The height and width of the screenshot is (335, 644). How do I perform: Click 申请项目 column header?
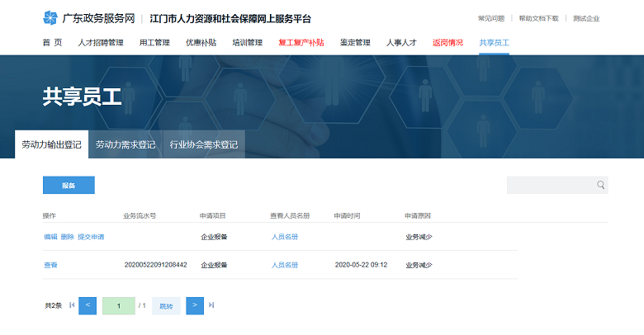click(213, 215)
